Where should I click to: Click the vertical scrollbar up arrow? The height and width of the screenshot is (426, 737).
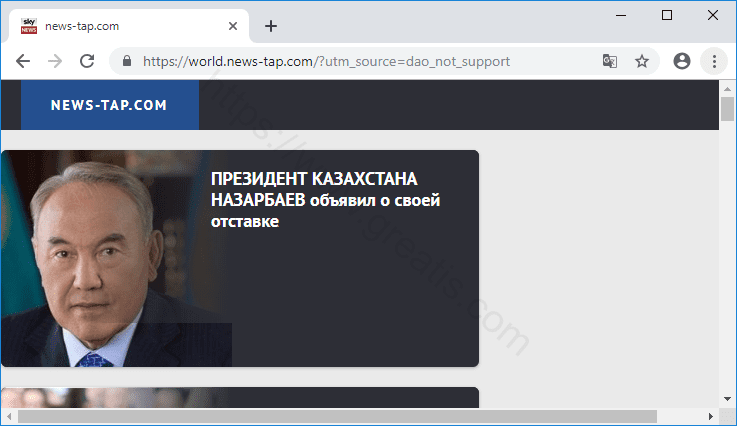pyautogui.click(x=727, y=88)
